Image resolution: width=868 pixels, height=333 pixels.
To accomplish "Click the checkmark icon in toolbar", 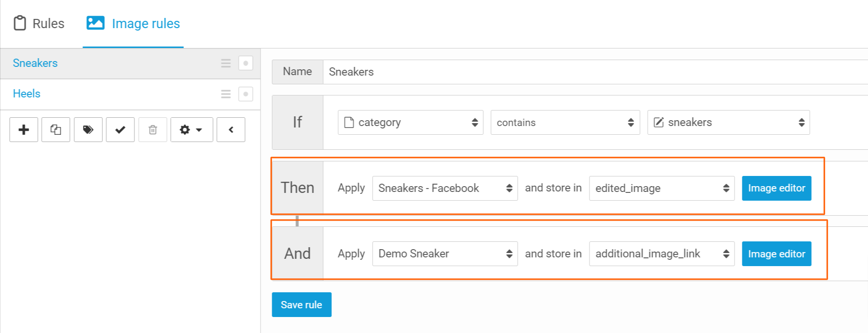I will [x=120, y=130].
